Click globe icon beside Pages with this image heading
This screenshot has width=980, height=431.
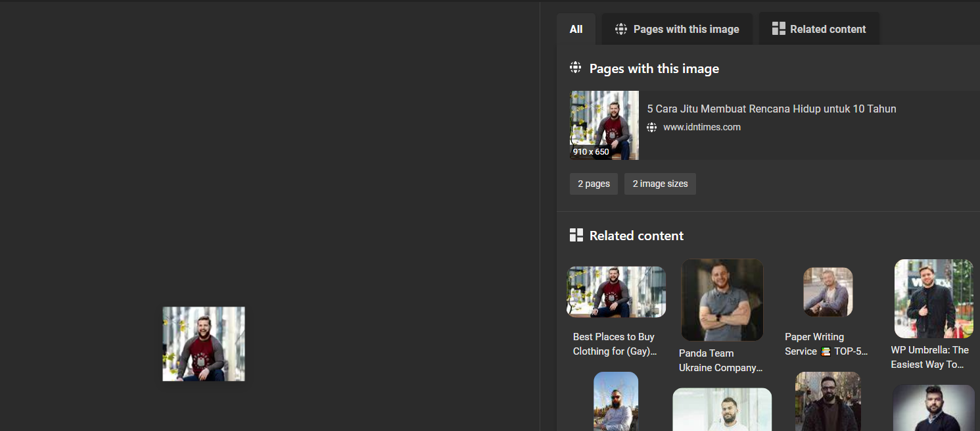[576, 68]
